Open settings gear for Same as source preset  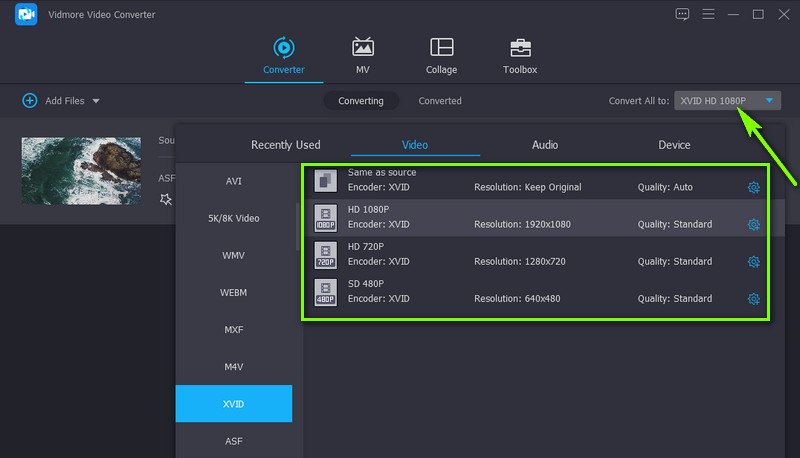pyautogui.click(x=753, y=188)
